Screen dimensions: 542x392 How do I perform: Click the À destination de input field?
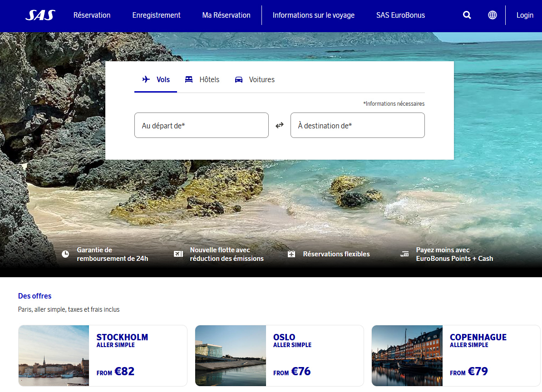click(357, 125)
